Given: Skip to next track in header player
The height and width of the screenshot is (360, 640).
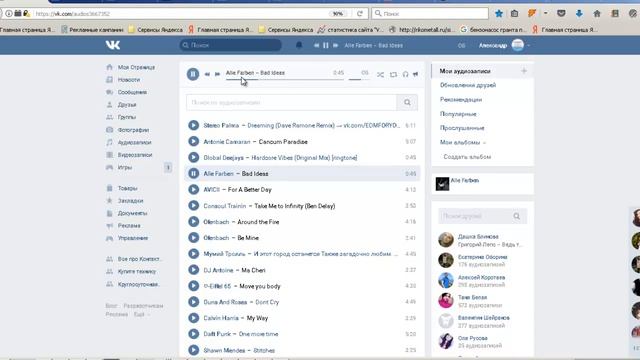Looking at the screenshot, I should pos(335,45).
